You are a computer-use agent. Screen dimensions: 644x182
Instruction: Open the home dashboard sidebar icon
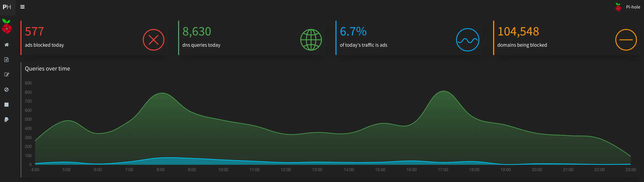tap(6, 45)
